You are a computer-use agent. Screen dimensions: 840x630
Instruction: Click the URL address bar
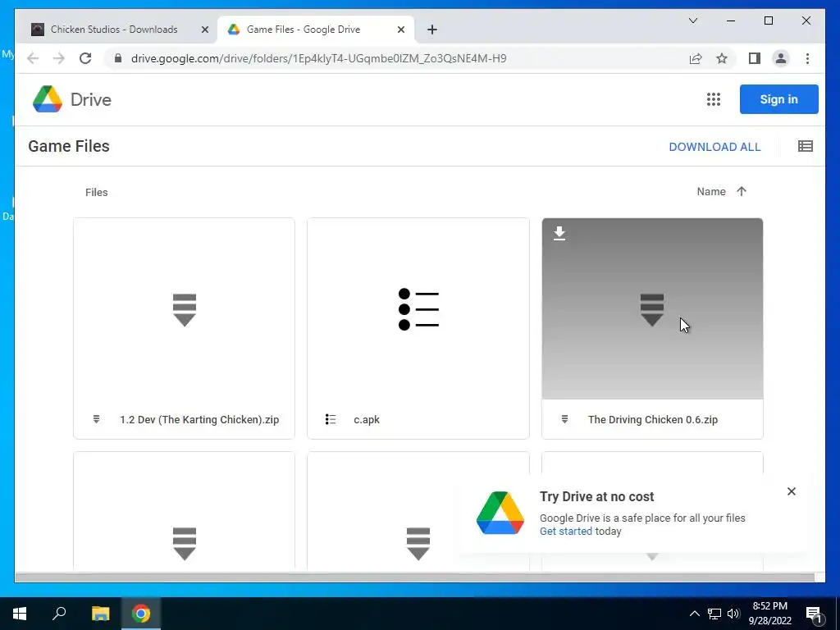[x=398, y=58]
